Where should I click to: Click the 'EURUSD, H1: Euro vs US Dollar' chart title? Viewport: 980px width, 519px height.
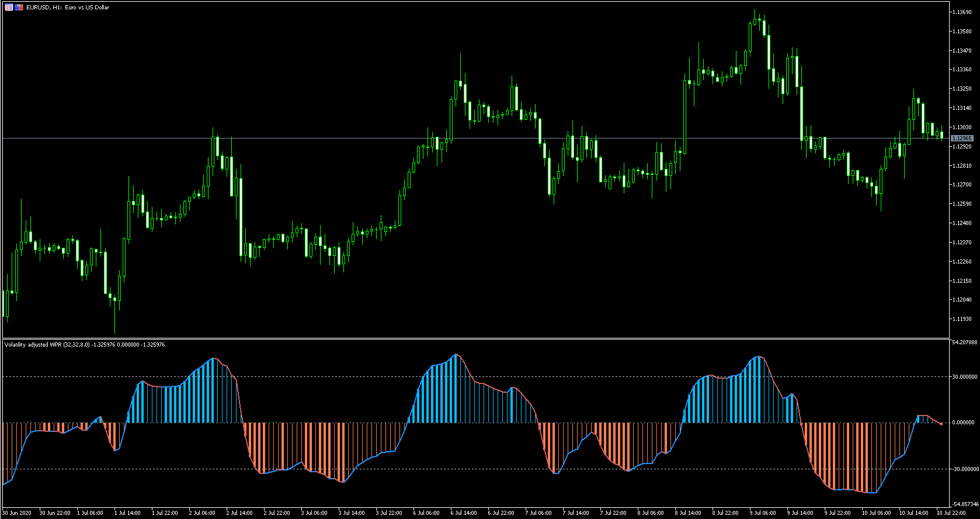coord(68,8)
